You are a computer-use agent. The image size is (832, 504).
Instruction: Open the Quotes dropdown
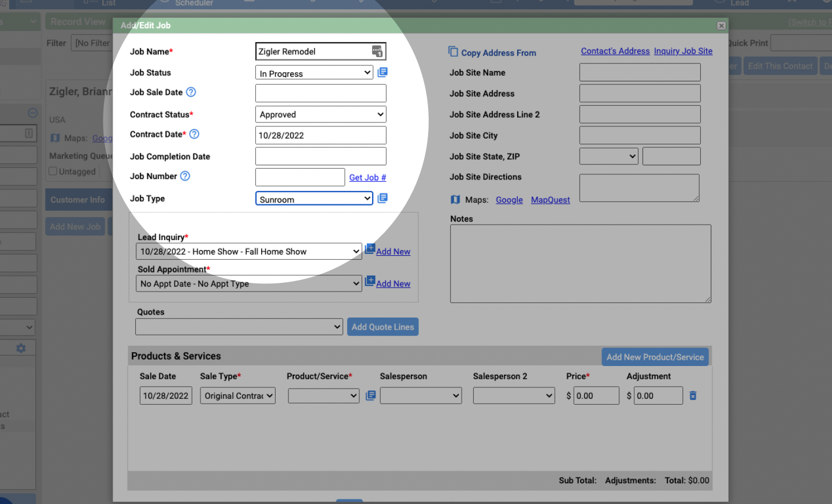(x=239, y=327)
